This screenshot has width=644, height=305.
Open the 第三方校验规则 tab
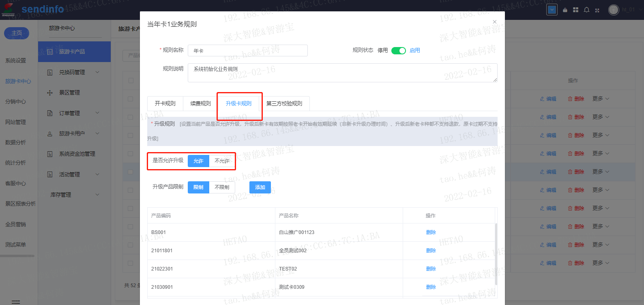pos(284,103)
